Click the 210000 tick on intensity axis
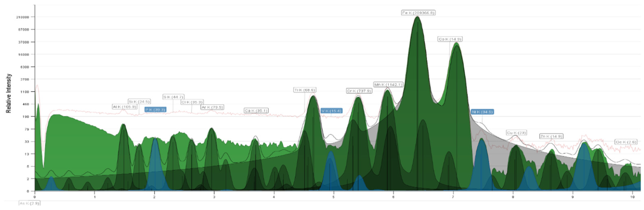The image size is (644, 210). (23, 17)
